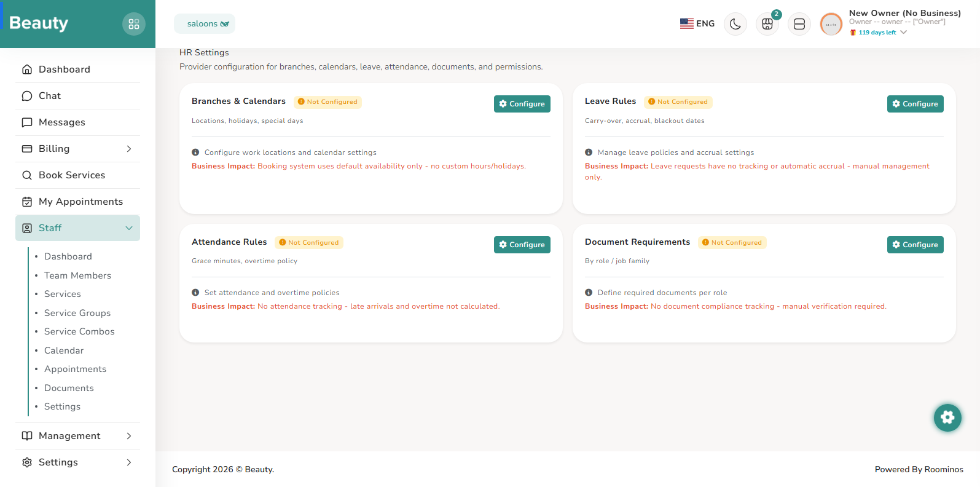Click 'New Owner (No Business)' name

point(905,13)
